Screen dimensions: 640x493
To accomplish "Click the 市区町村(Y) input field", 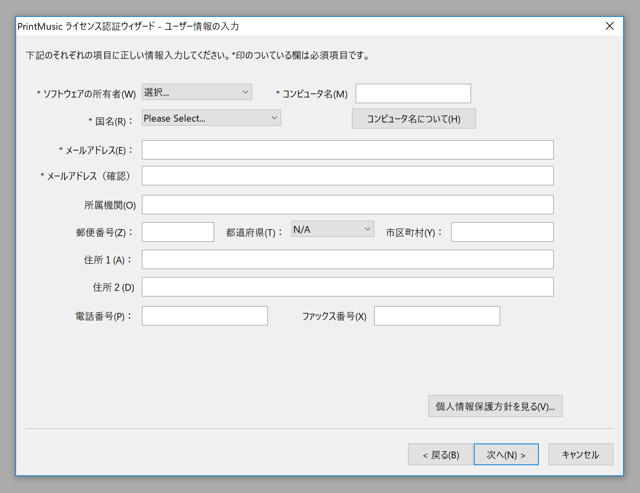I will tap(502, 232).
